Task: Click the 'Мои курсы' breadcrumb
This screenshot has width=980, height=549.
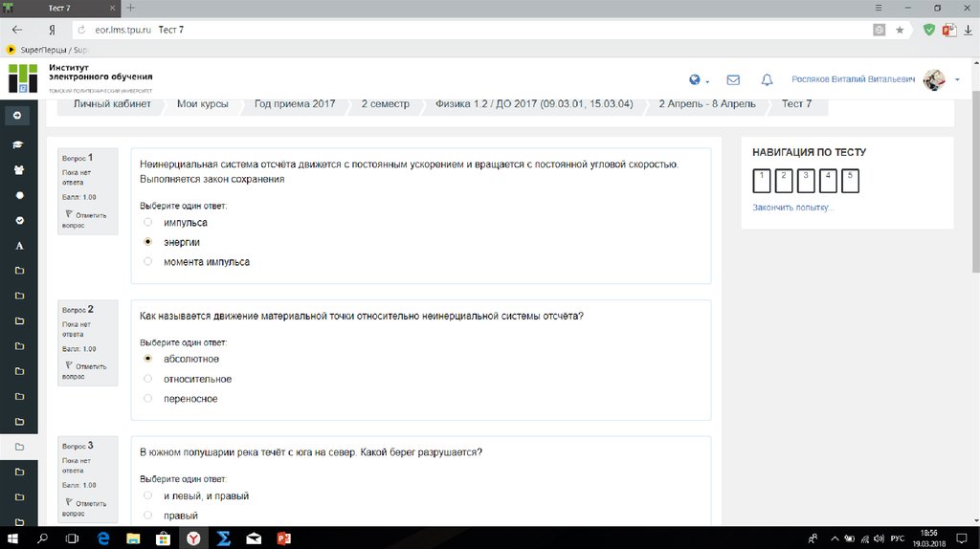Action: 203,103
